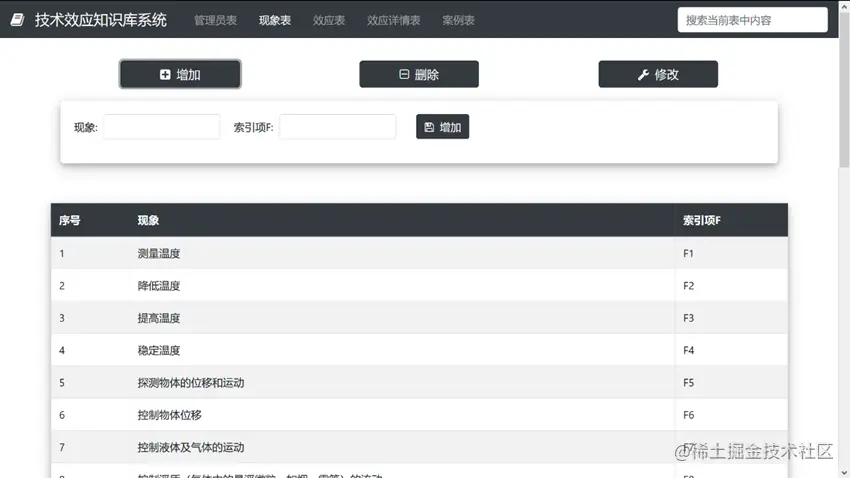850x478 pixels.
Task: Select the 测量温度 row cell
Action: click(x=402, y=253)
